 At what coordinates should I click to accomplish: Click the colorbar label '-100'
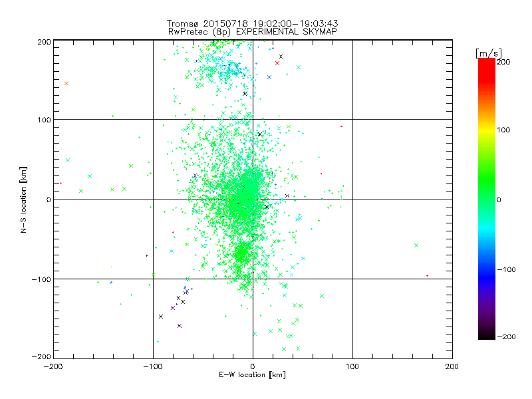(x=506, y=269)
